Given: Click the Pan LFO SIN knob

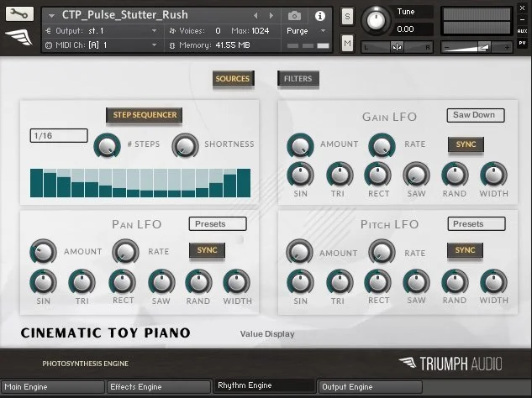Looking at the screenshot, I should click(43, 282).
